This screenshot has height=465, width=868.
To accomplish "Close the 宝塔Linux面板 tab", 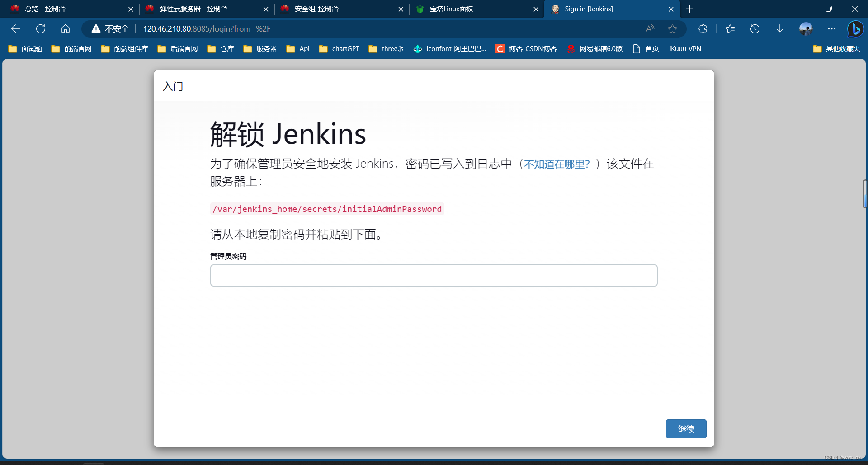I will tap(536, 9).
